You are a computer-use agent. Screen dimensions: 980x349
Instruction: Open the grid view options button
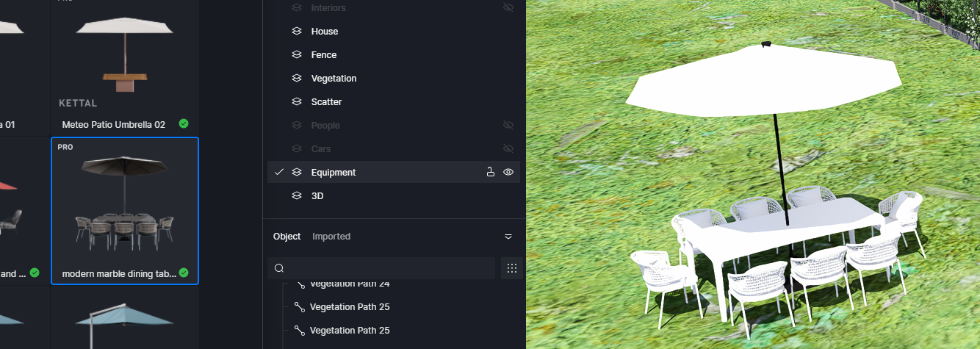tap(512, 268)
